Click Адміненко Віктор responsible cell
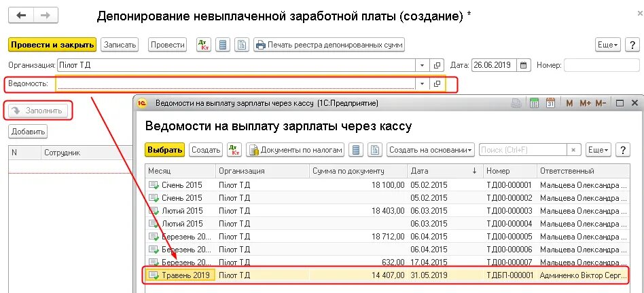The image size is (644, 293). click(583, 275)
